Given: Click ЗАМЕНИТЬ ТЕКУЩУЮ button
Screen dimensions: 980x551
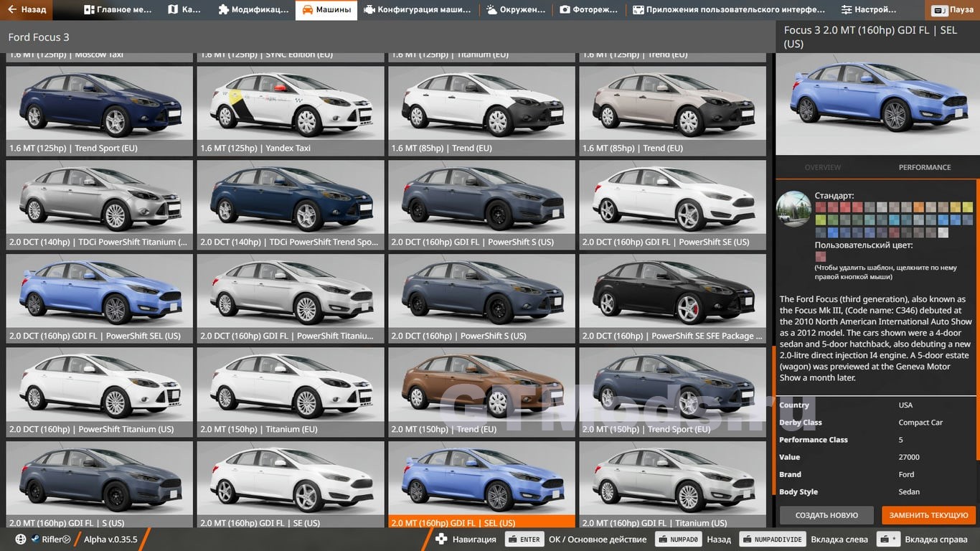Looking at the screenshot, I should (928, 515).
